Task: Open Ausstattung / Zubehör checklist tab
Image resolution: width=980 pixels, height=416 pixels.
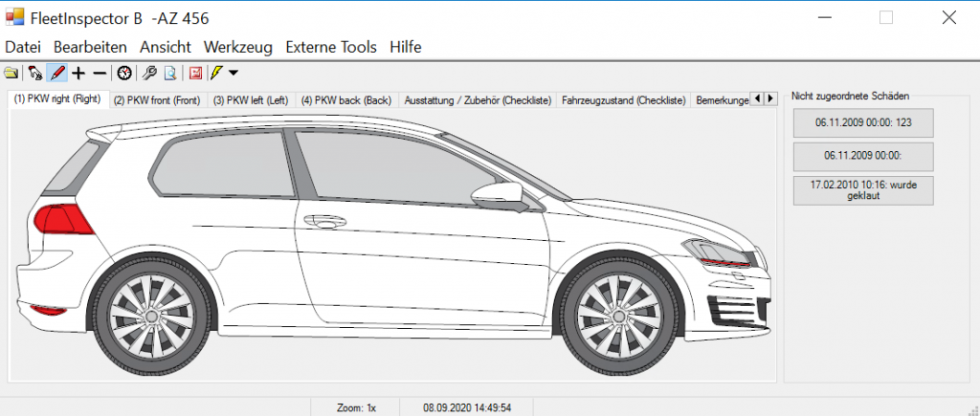Action: click(x=478, y=100)
